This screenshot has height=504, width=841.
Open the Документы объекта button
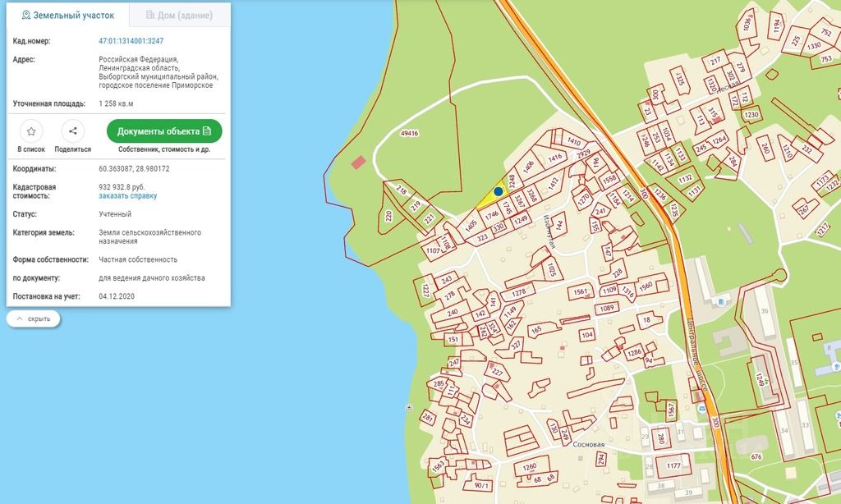164,131
